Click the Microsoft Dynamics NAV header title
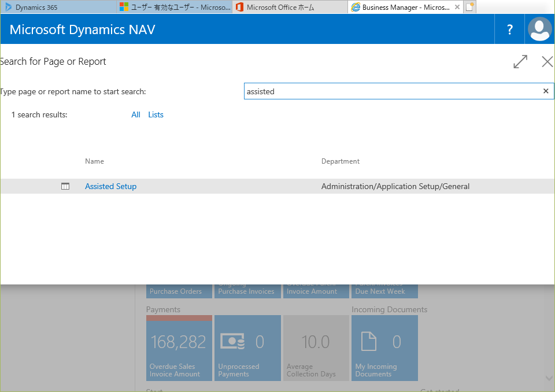555x392 pixels. pyautogui.click(x=83, y=29)
